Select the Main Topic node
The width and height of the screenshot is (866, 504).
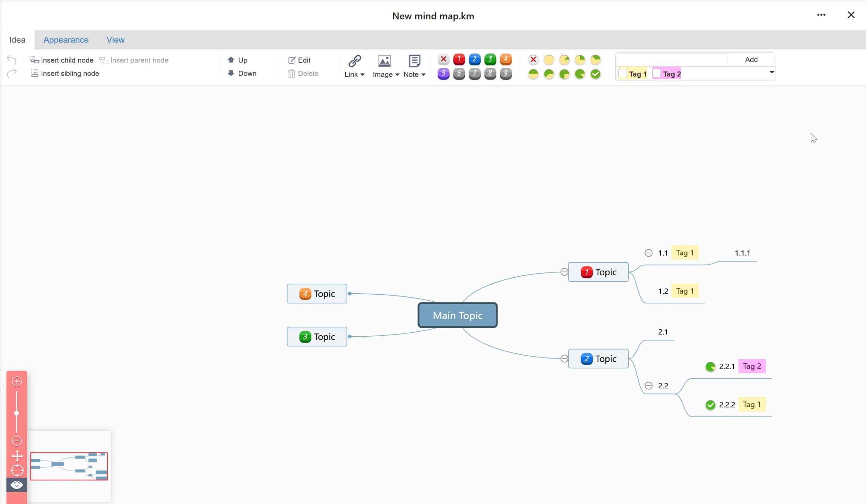[458, 315]
